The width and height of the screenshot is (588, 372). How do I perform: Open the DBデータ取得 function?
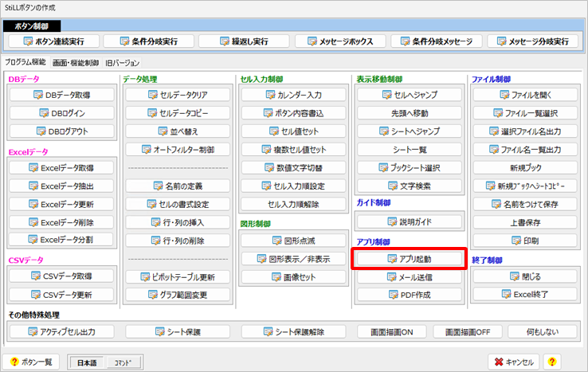pos(62,94)
